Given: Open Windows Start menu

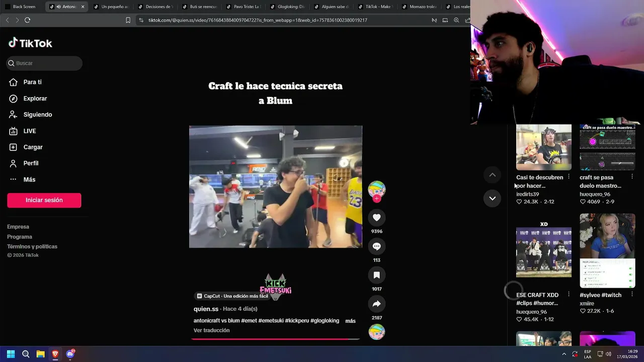Looking at the screenshot, I should 11,354.
